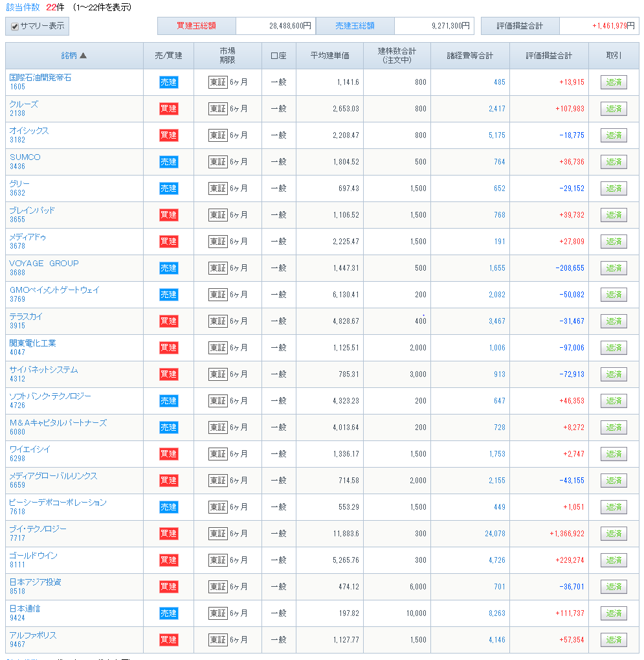Screen dimensions: 644x660
Task: Click fee total 8,263 in 日本通信 row
Action: (x=497, y=613)
